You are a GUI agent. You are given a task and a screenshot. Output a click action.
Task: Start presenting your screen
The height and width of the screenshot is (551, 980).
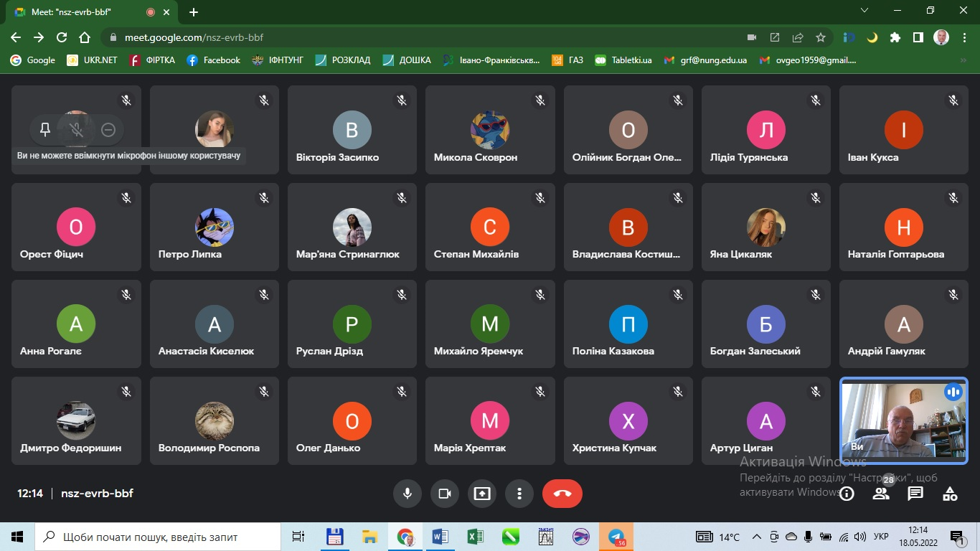point(481,494)
